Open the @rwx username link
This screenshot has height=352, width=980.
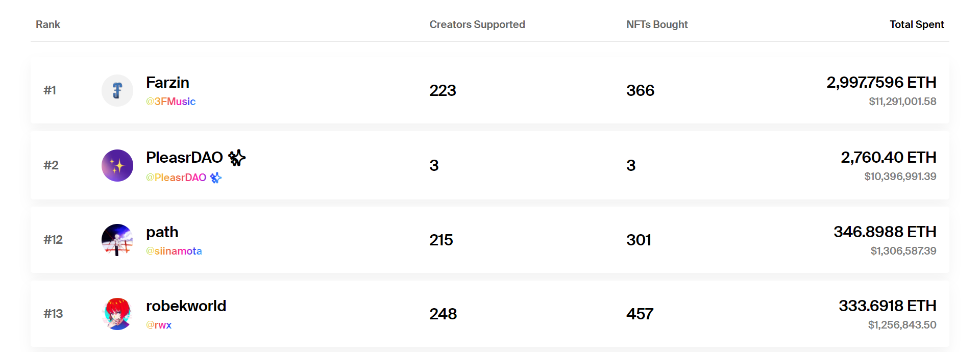(159, 325)
